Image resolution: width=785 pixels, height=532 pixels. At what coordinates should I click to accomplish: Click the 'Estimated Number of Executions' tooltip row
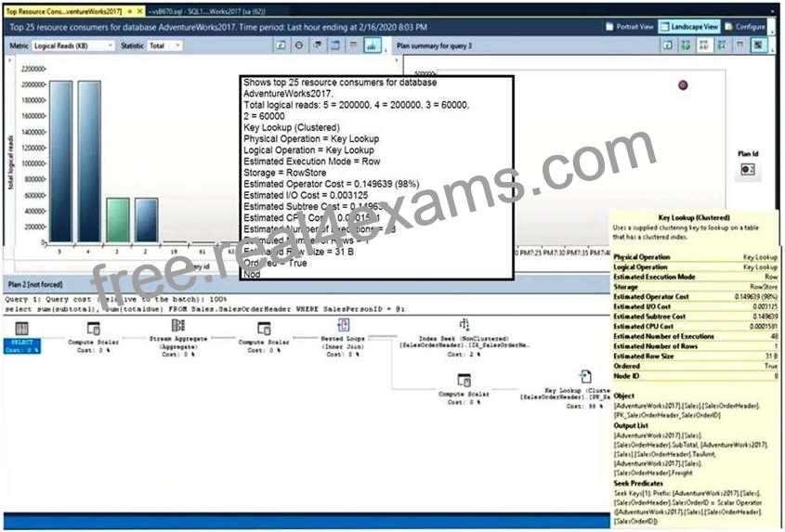[x=696, y=336]
